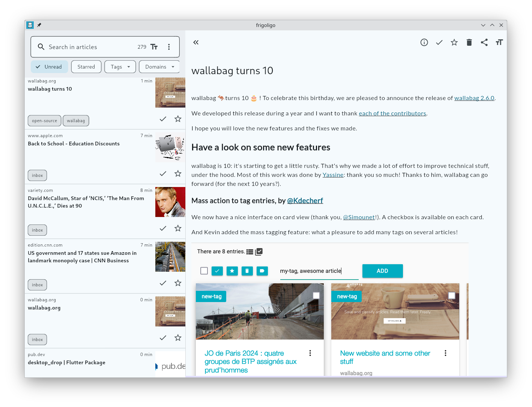Open 'each of the contributors' link
The width and height of the screenshot is (532, 407).
click(x=392, y=113)
